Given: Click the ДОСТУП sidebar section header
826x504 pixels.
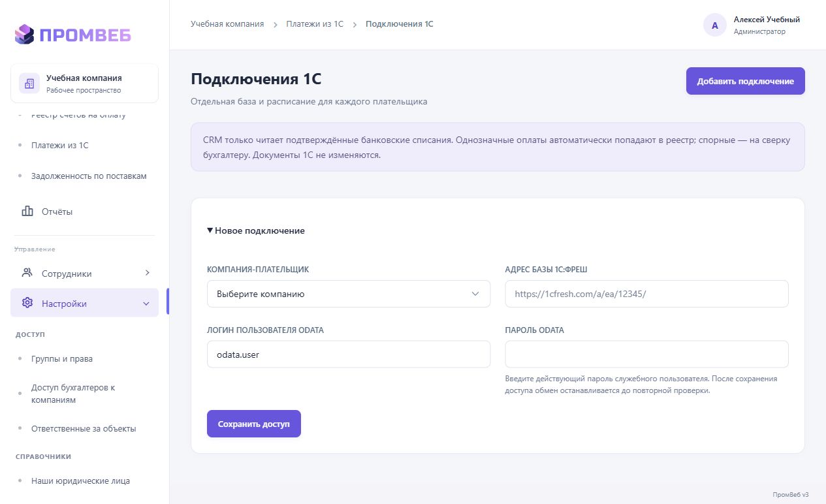Looking at the screenshot, I should [30, 334].
